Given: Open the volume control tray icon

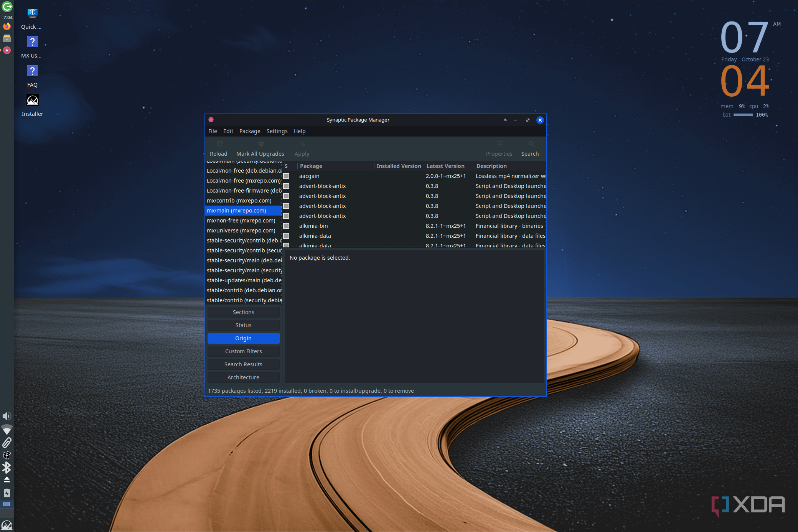Looking at the screenshot, I should pyautogui.click(x=7, y=416).
